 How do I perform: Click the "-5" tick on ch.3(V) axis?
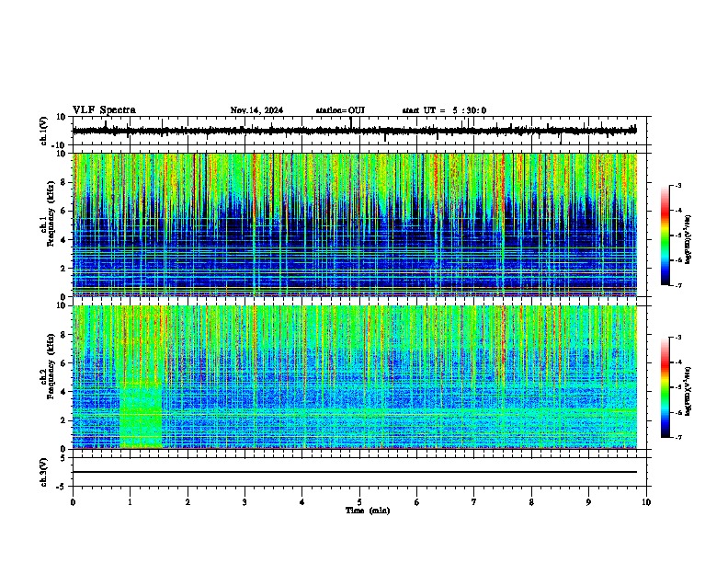click(x=63, y=487)
